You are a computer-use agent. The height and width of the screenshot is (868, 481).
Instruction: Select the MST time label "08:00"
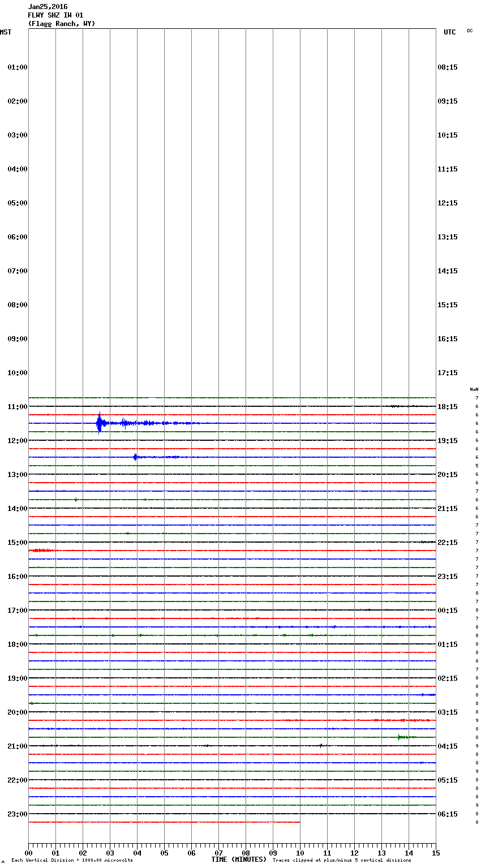pos(18,305)
